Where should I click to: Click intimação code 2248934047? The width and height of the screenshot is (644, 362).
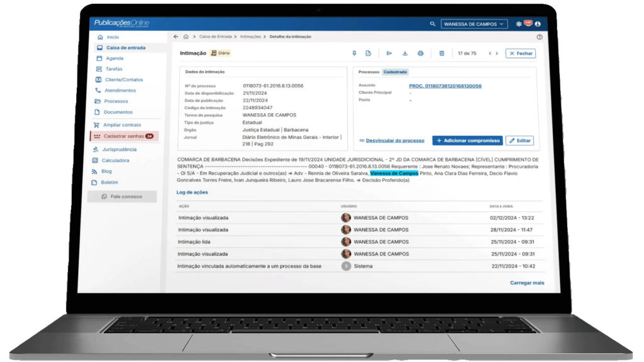tap(257, 108)
